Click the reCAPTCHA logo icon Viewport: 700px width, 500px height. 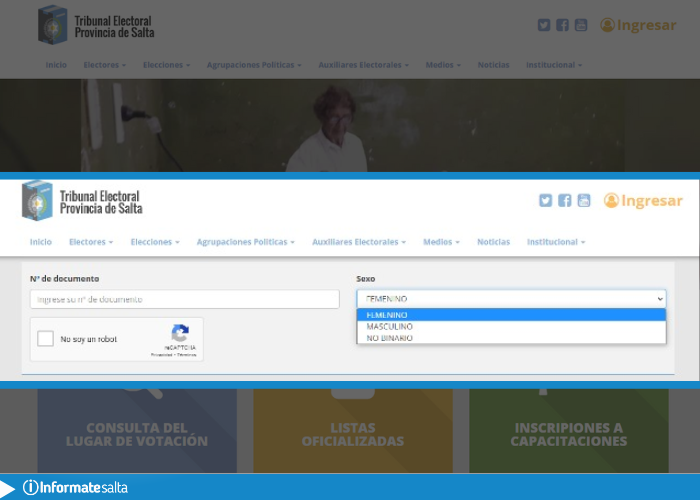tap(180, 334)
